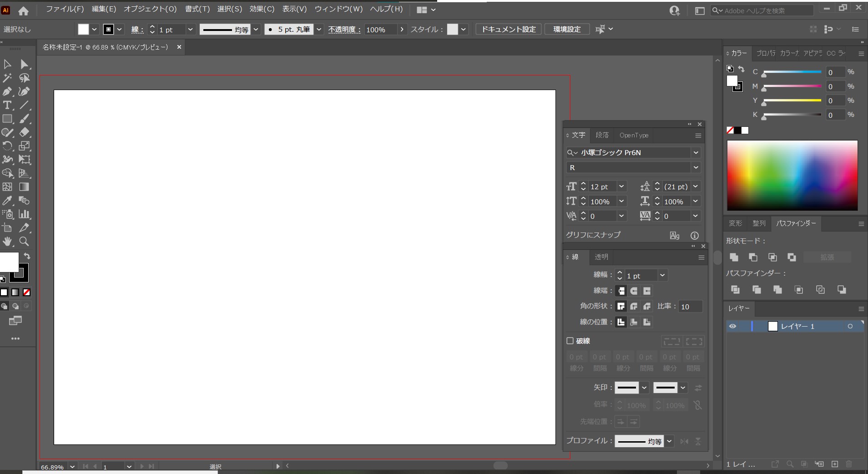The image size is (868, 474).
Task: Select the Pen tool
Action: tap(7, 91)
